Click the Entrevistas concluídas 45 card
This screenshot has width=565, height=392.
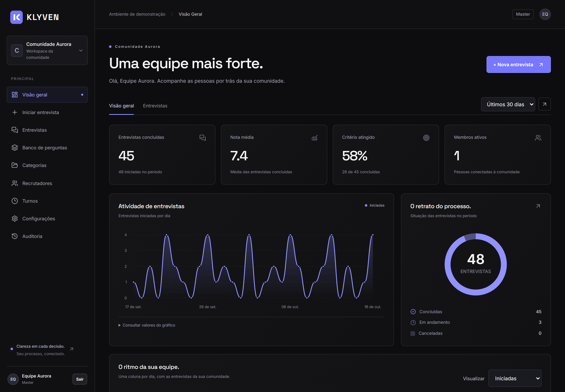pyautogui.click(x=162, y=155)
